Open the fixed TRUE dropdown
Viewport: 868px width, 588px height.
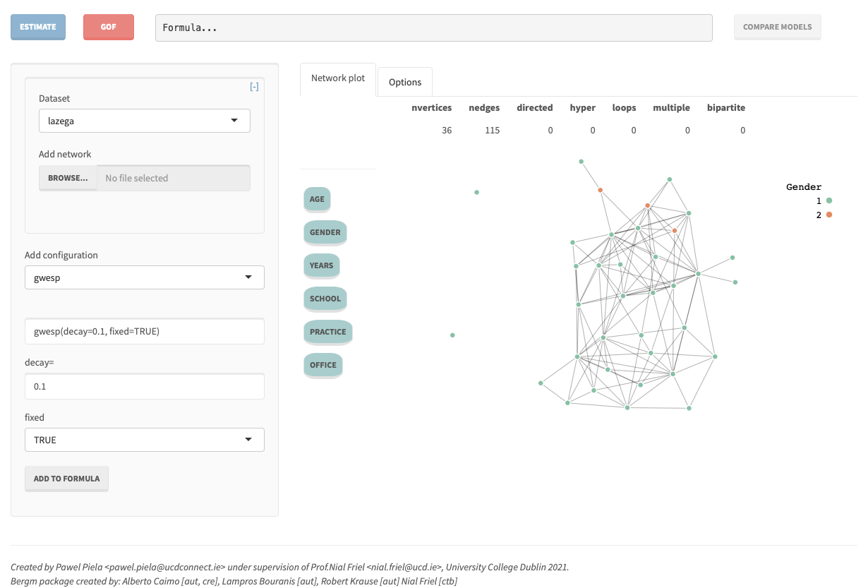point(145,440)
